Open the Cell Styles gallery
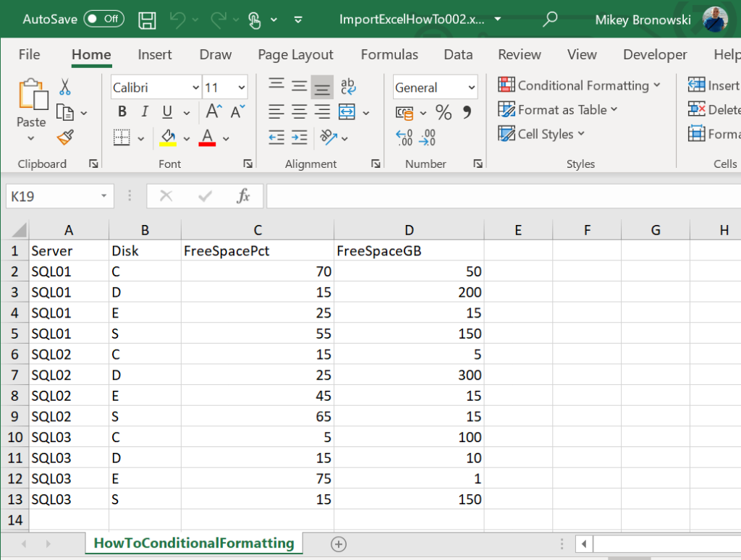 (541, 134)
